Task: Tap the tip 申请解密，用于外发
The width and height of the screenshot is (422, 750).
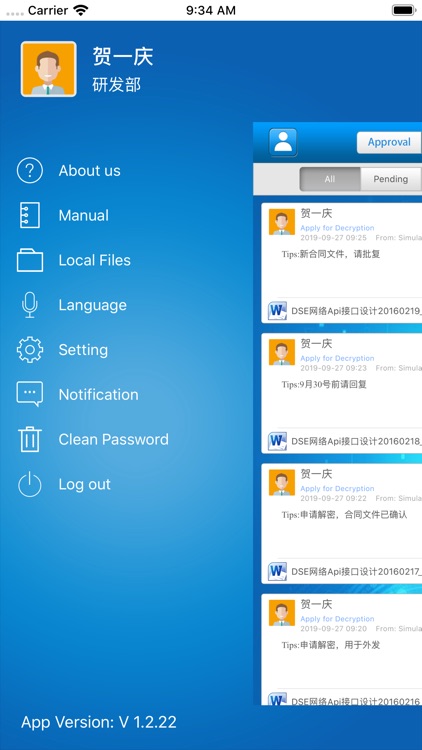Action: 331,645
